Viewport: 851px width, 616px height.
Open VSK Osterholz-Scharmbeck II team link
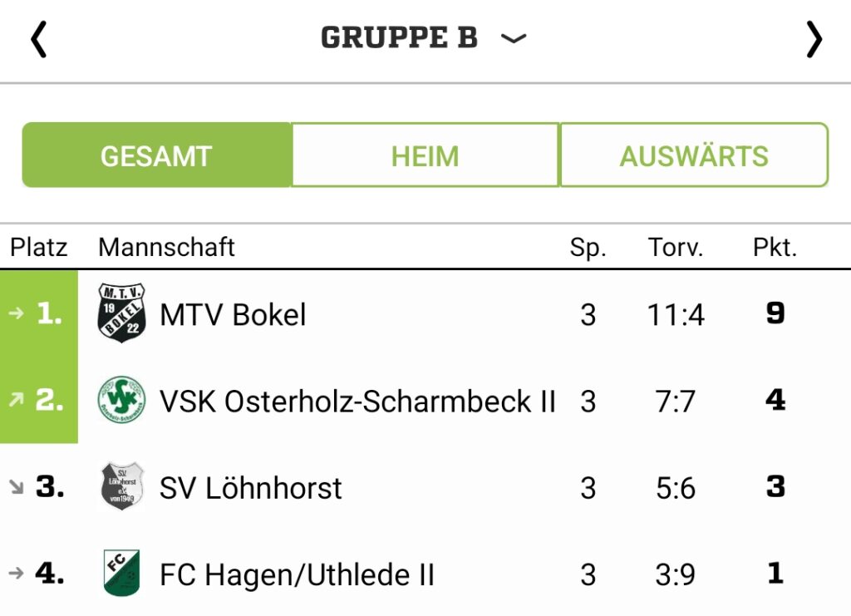(357, 402)
